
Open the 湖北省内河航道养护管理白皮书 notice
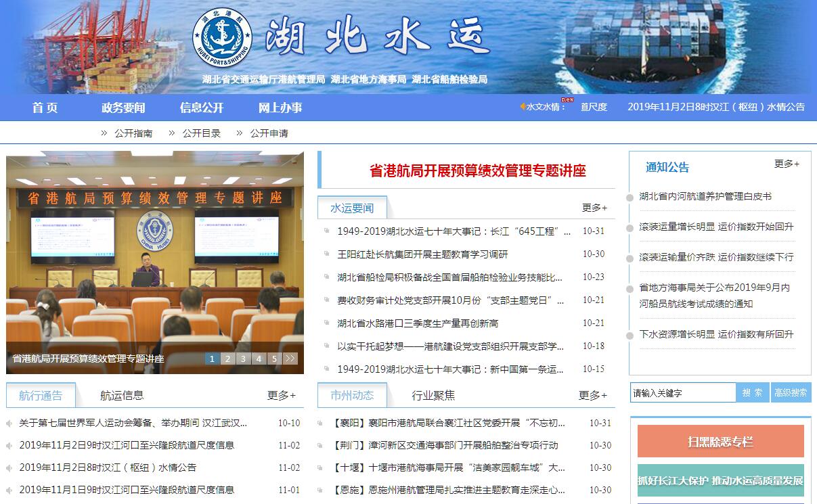pyautogui.click(x=705, y=196)
